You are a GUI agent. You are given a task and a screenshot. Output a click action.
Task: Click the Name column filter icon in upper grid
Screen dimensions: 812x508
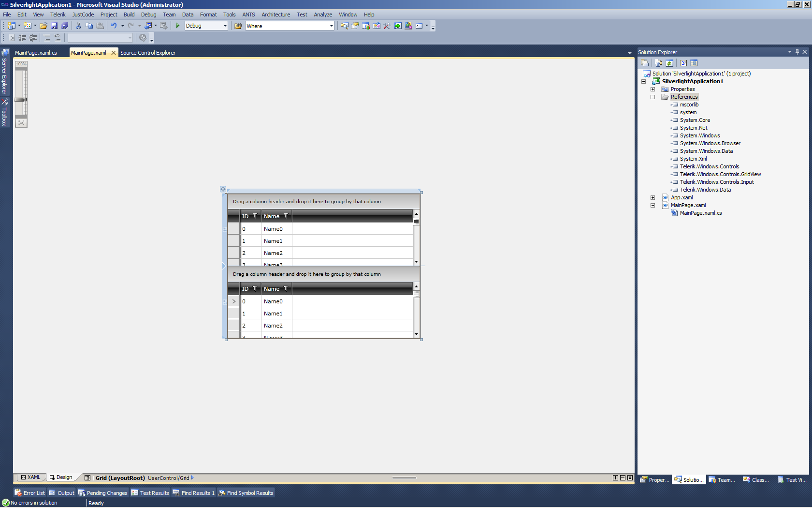tap(286, 216)
